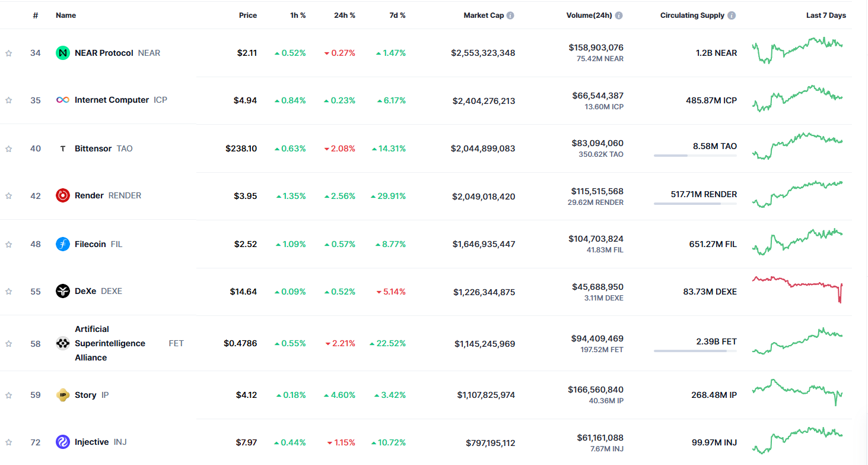
Task: Sort table by 7d % column
Action: [398, 15]
